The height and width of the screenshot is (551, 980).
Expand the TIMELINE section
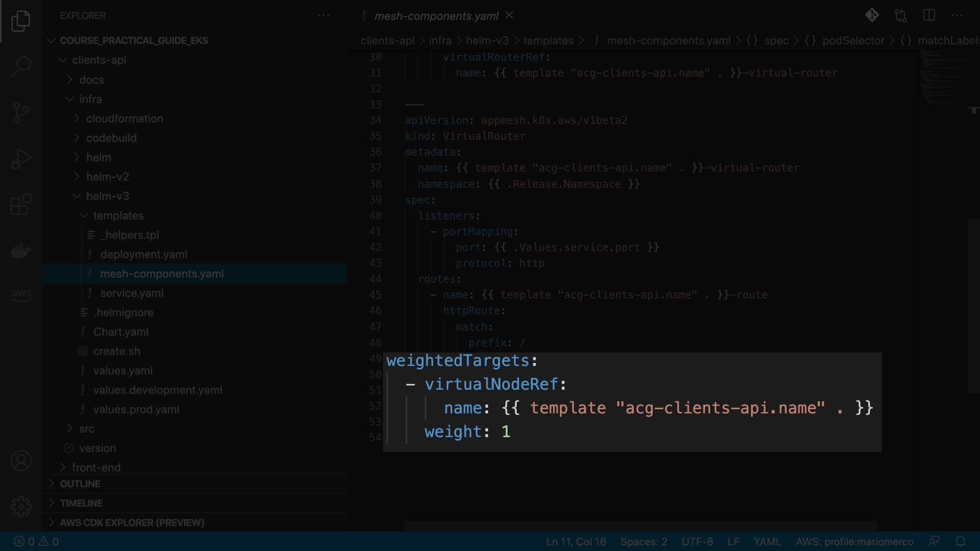pos(81,503)
